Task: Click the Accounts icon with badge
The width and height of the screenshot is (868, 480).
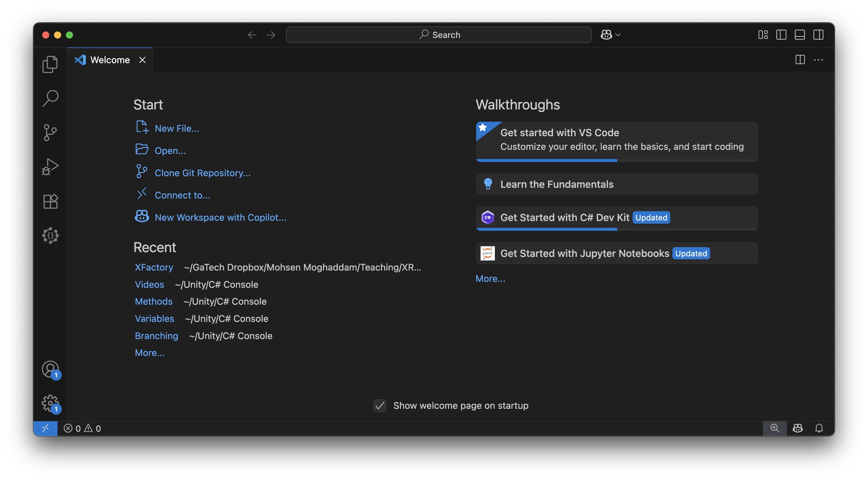Action: (x=50, y=369)
